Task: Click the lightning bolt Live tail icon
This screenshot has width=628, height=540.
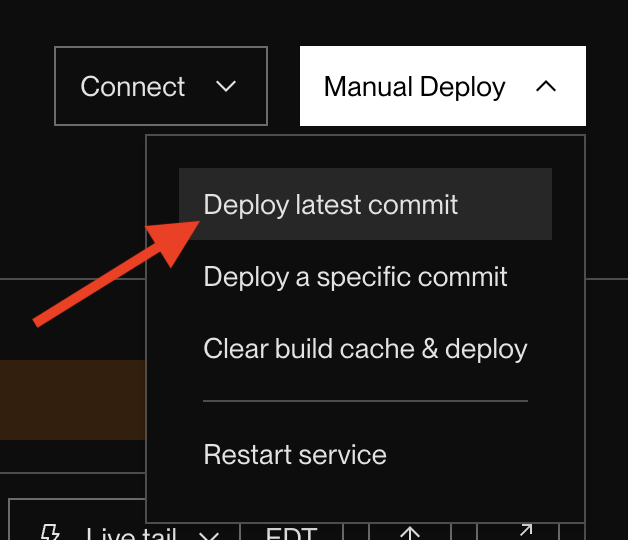Action: click(49, 532)
